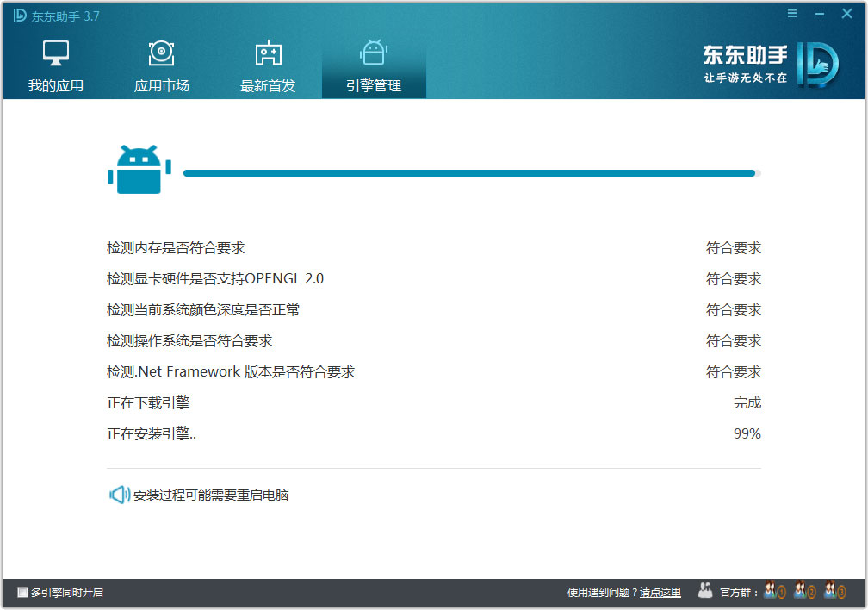Image resolution: width=868 pixels, height=610 pixels.
Task: Select the 检测显卡硬件是否支持OPENGL 2.0 text
Action: pyautogui.click(x=214, y=278)
